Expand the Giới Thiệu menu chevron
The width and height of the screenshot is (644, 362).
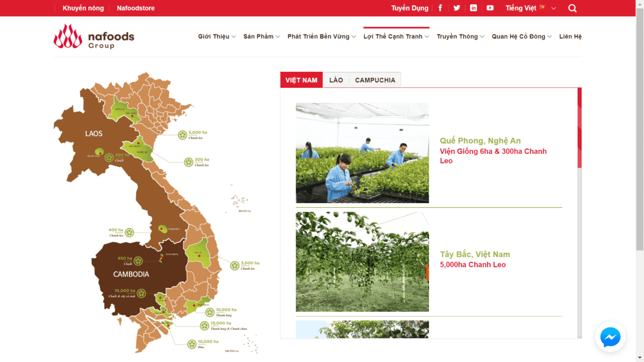pos(234,37)
